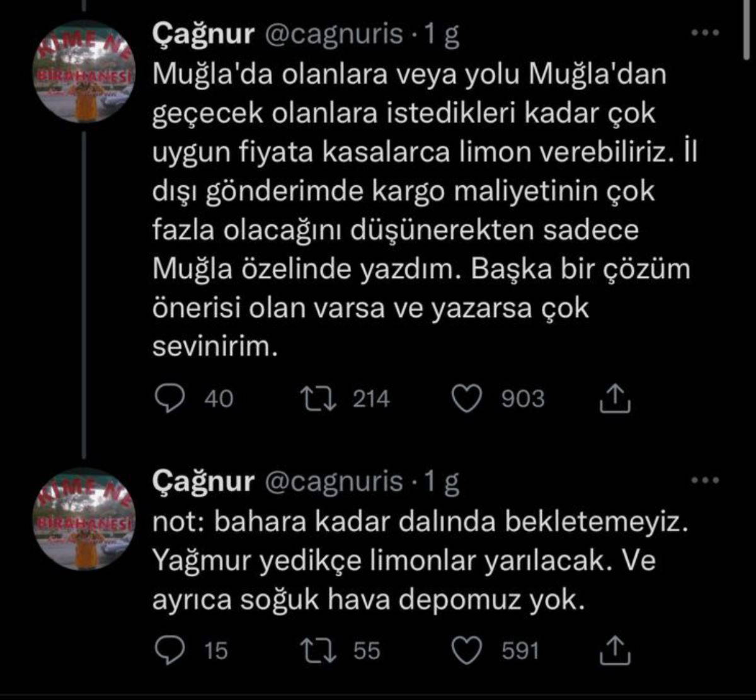Viewport: 756px width, 700px height.
Task: Open Çağnur's avatar on the second tweet
Action: (85, 518)
